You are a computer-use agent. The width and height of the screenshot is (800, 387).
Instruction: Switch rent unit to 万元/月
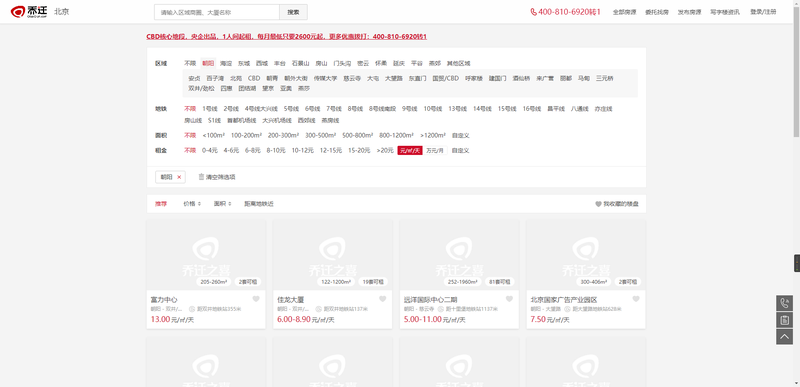[435, 150]
